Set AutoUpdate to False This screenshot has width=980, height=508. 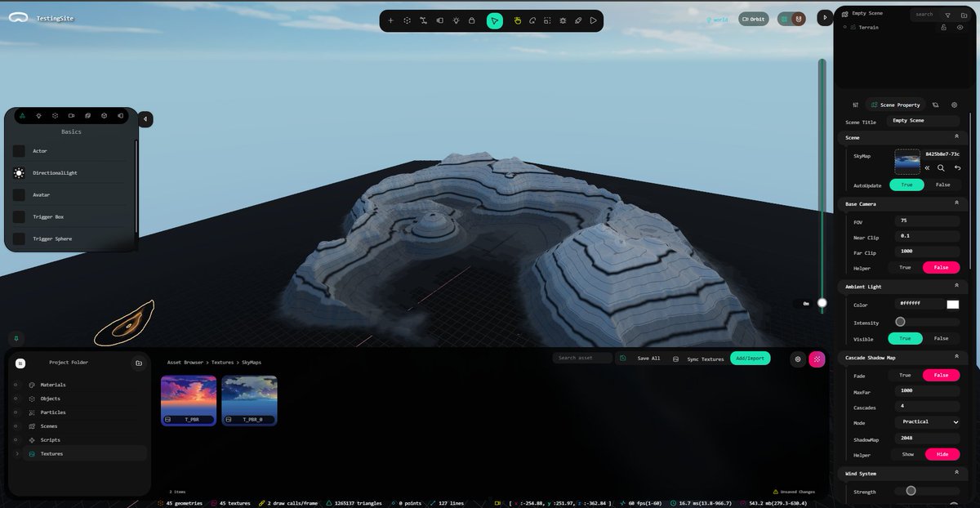coord(943,185)
